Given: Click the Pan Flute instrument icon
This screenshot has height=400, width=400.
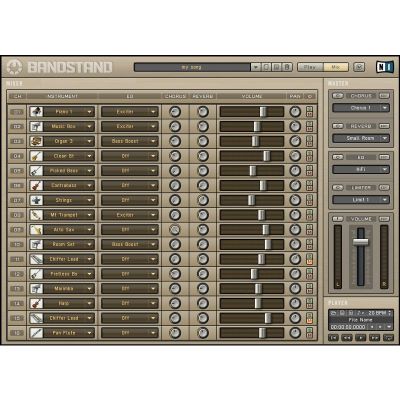Looking at the screenshot, I should click(x=36, y=333).
